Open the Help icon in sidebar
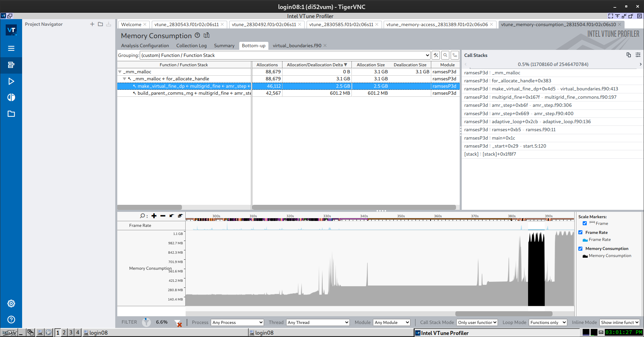The image size is (644, 337). pyautogui.click(x=11, y=320)
